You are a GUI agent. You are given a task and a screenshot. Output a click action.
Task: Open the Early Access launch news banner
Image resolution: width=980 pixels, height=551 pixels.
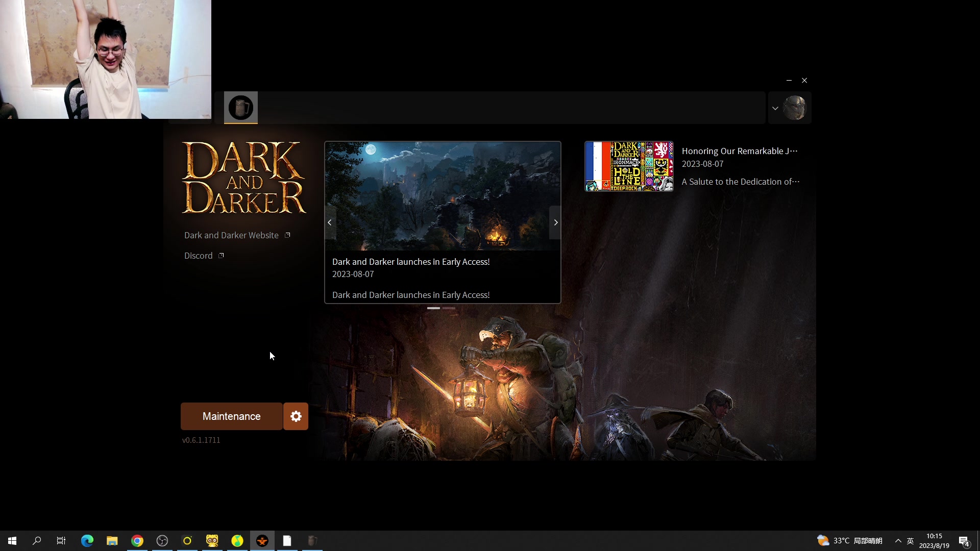coord(443,196)
